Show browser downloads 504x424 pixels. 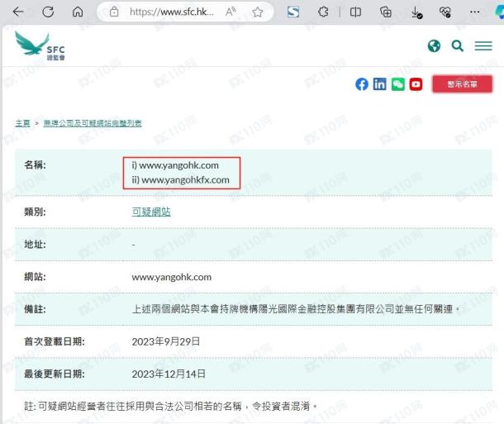416,12
